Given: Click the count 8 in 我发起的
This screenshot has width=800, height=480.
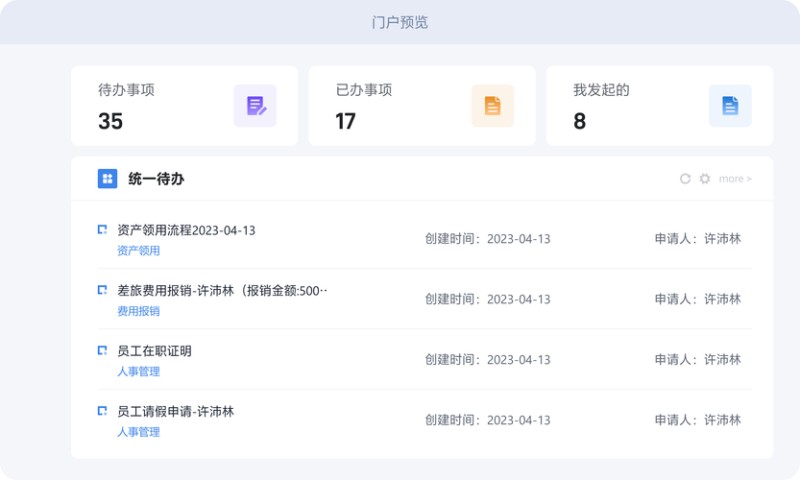Looking at the screenshot, I should 580,121.
